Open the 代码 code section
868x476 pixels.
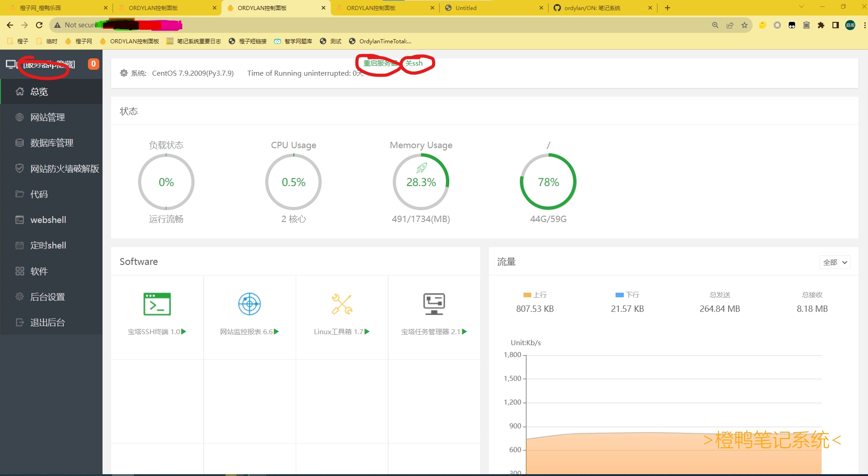[38, 194]
